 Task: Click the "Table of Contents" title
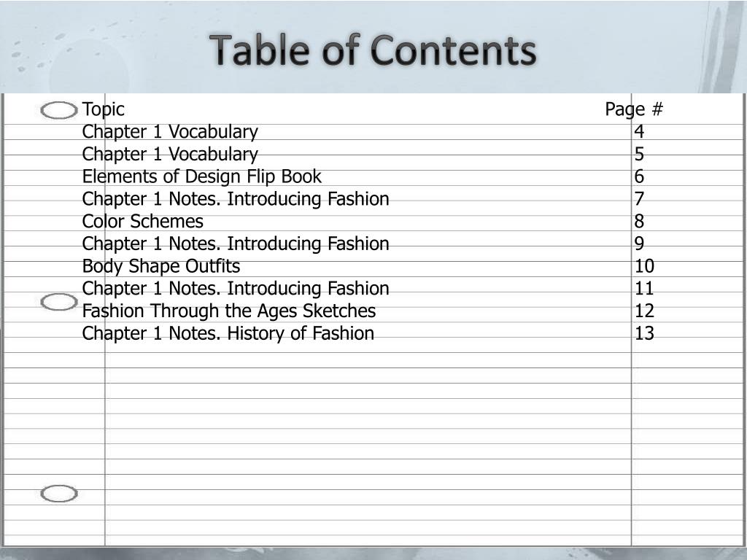click(x=373, y=50)
